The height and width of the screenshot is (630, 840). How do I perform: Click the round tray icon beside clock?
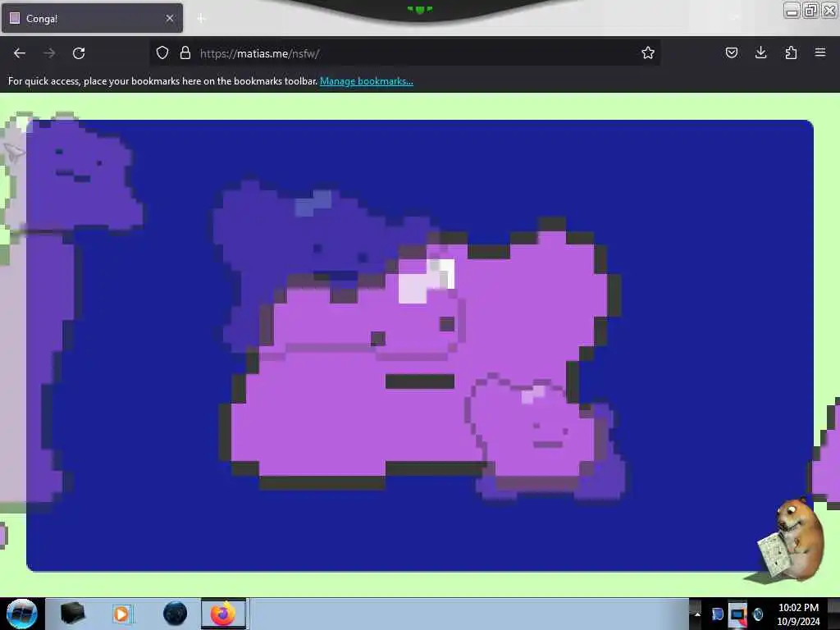[757, 614]
